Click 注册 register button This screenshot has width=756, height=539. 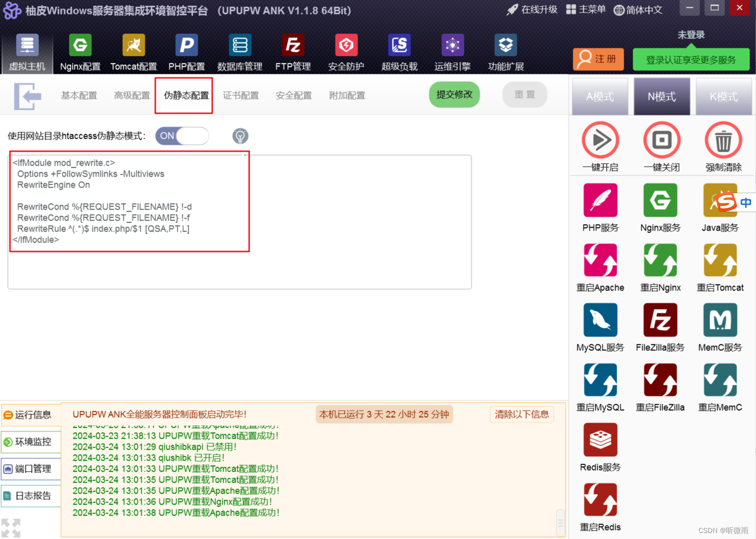tap(598, 59)
